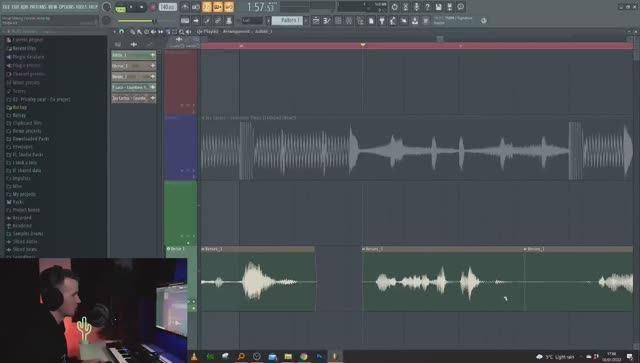Image resolution: width=640 pixels, height=363 pixels.
Task: Select the Paint brush tool in playlist toolbar
Action: pyautogui.click(x=139, y=31)
